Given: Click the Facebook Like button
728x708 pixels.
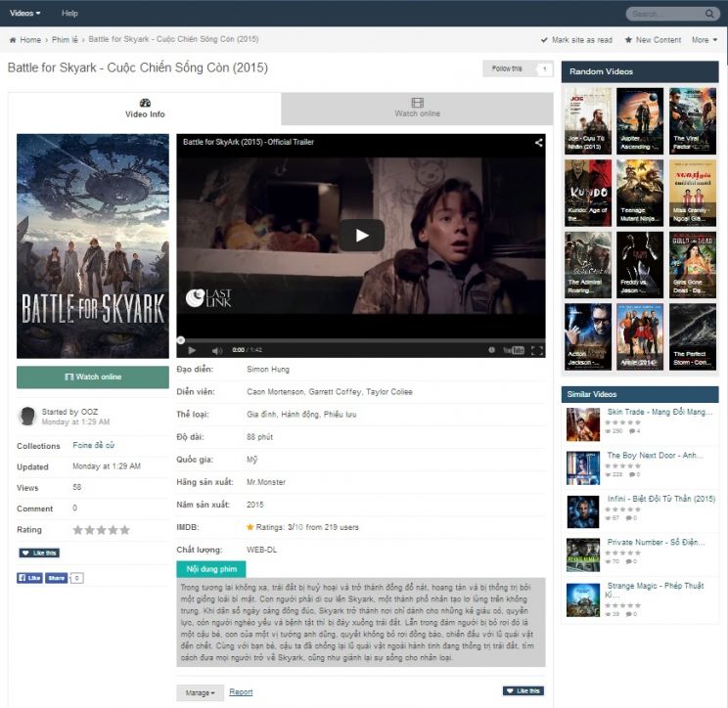Looking at the screenshot, I should click(x=29, y=578).
